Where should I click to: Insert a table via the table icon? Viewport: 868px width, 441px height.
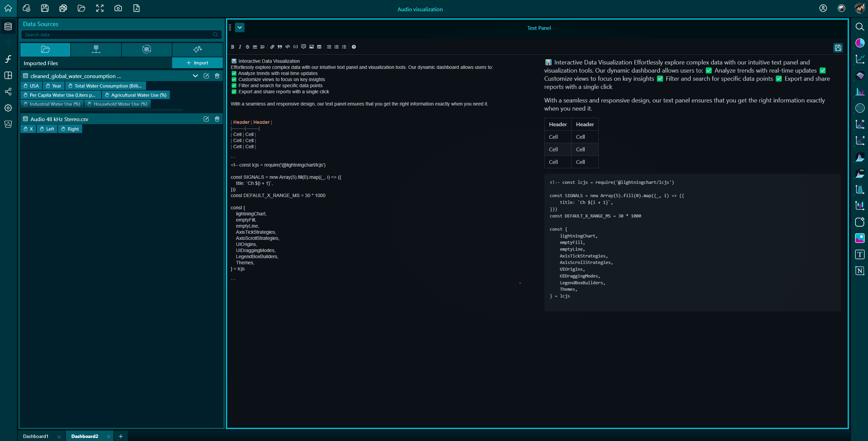(319, 47)
